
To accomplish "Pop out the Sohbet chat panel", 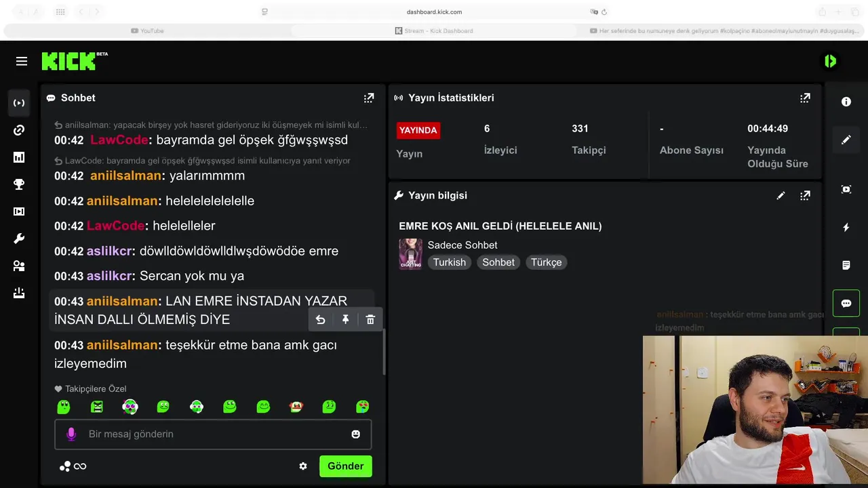I will 369,98.
